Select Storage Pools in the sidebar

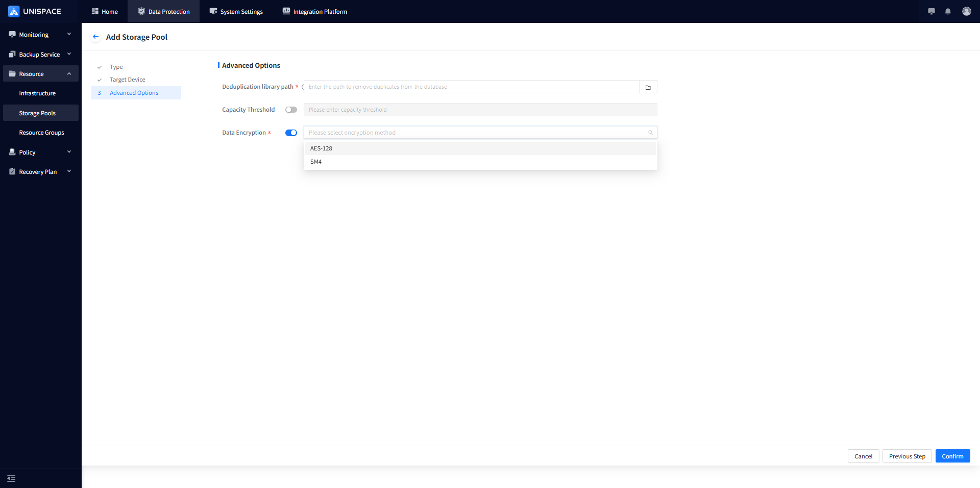tap(41, 113)
